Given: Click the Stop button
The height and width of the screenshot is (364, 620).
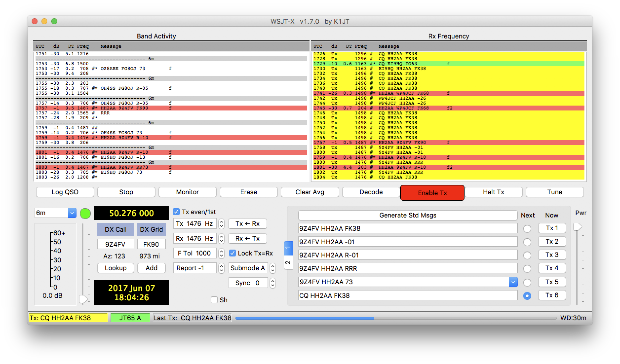Looking at the screenshot, I should pos(126,192).
